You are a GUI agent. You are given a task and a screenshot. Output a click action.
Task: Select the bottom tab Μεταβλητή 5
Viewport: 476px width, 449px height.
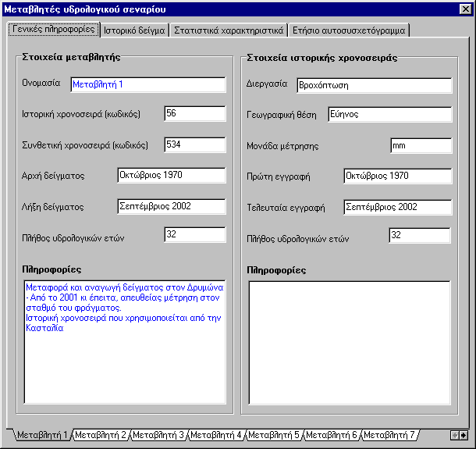click(x=274, y=435)
